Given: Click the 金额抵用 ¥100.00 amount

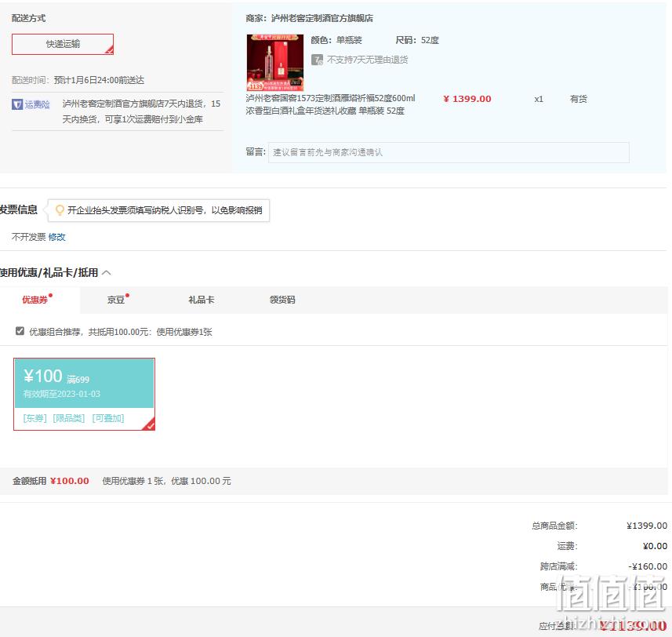Looking at the screenshot, I should pos(70,481).
